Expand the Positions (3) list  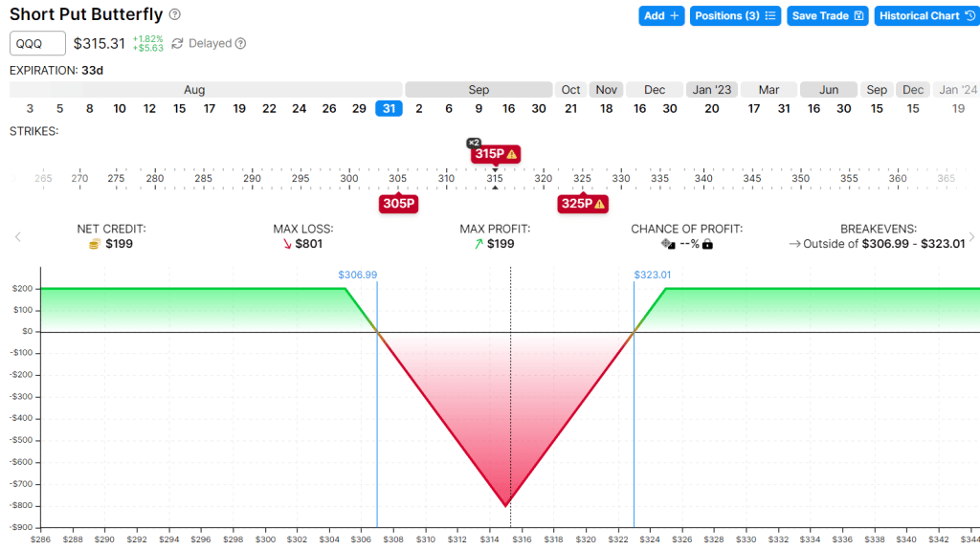(735, 15)
